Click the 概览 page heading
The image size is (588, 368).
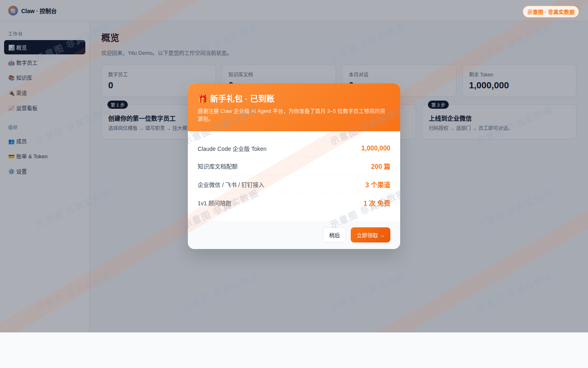coord(110,38)
